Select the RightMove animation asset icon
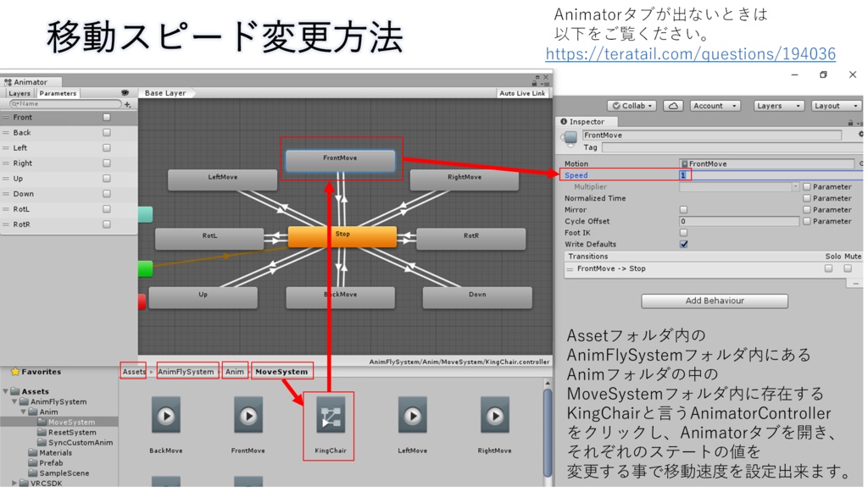 [494, 416]
